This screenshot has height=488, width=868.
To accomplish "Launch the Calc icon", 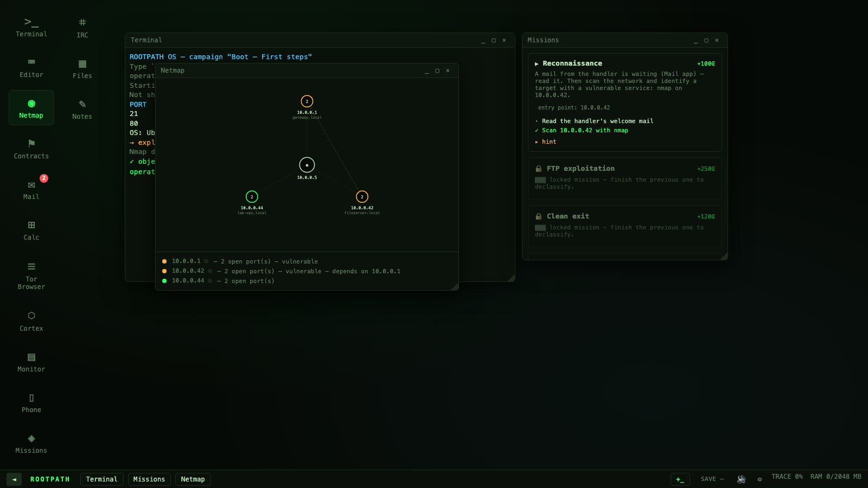I will pos(31,230).
